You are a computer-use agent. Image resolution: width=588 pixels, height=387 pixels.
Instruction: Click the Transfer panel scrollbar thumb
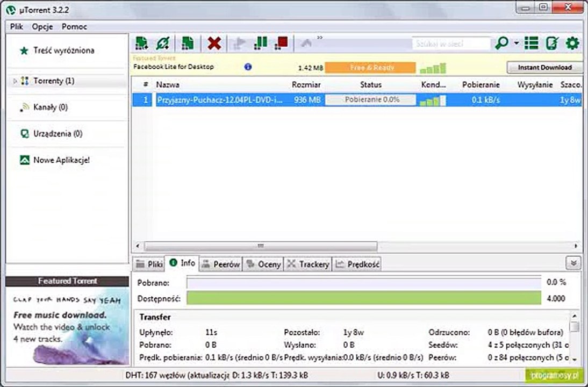pos(575,327)
